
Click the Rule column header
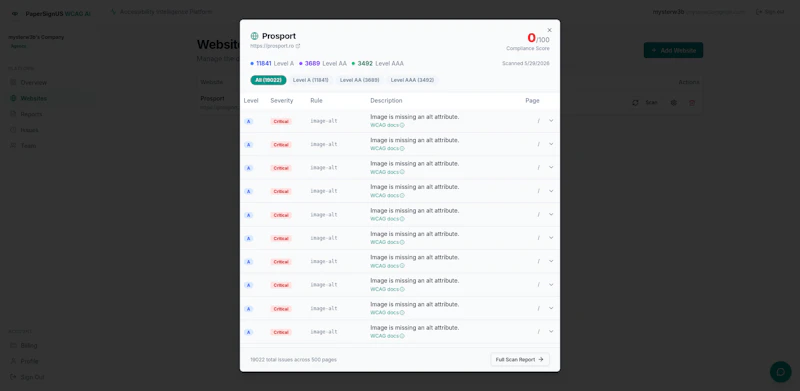point(316,101)
